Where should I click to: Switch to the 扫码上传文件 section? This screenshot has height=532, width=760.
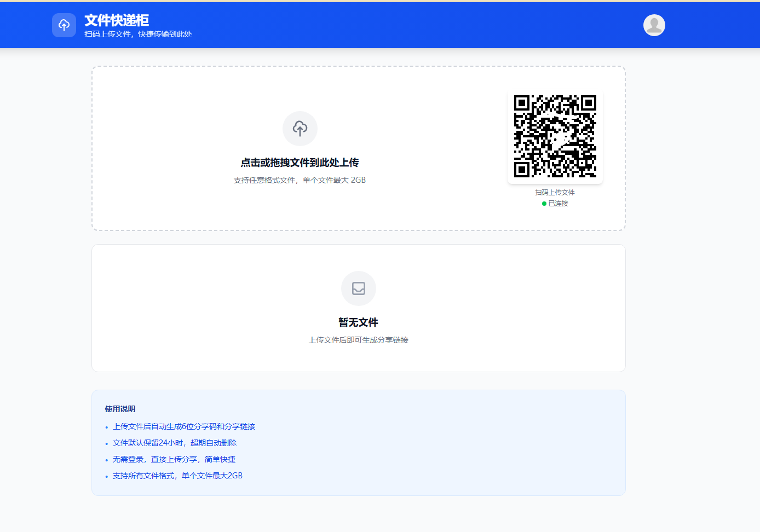pyautogui.click(x=555, y=192)
